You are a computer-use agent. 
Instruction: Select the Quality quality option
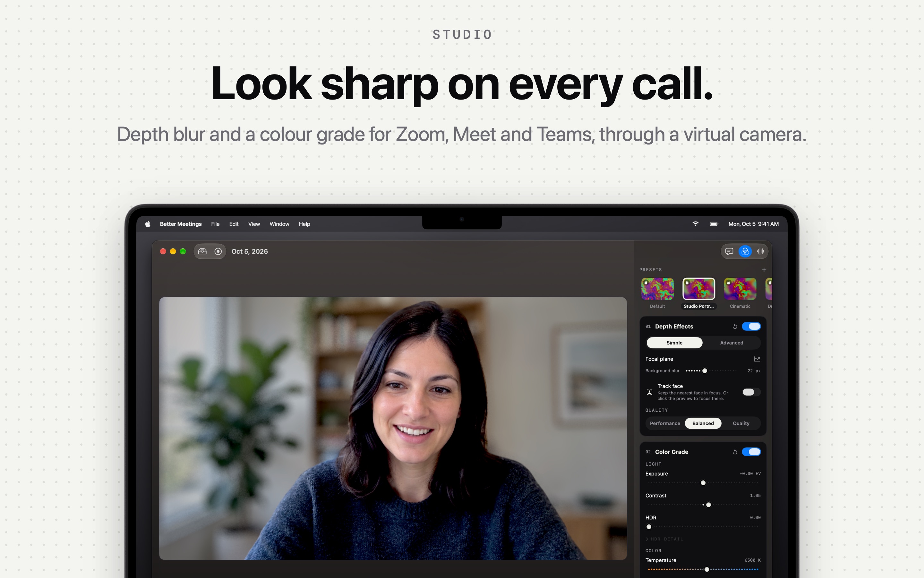741,424
